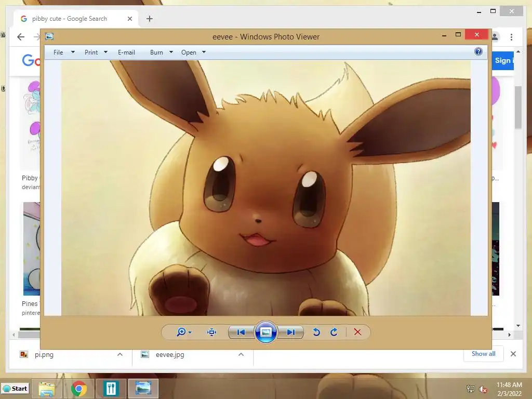
Task: Open the fork-and-knife taskbar app
Action: tap(111, 389)
